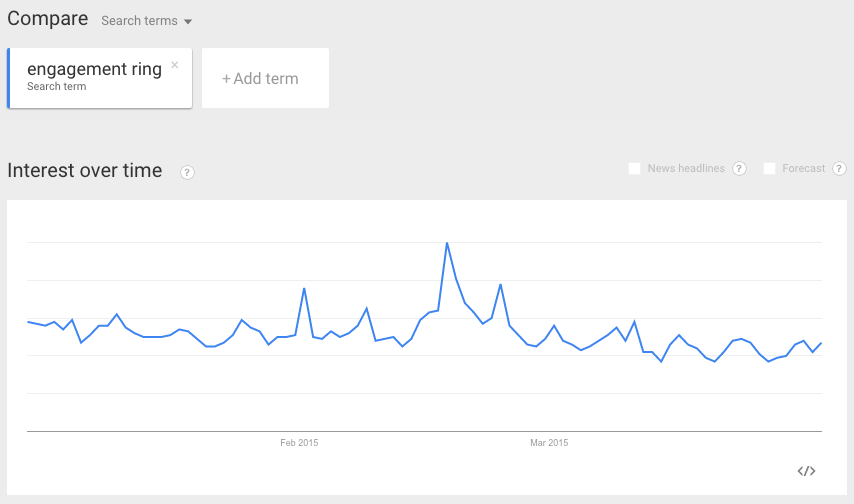Screen dimensions: 854x504
Task: Click the highest peak on the chart
Action: click(x=447, y=243)
